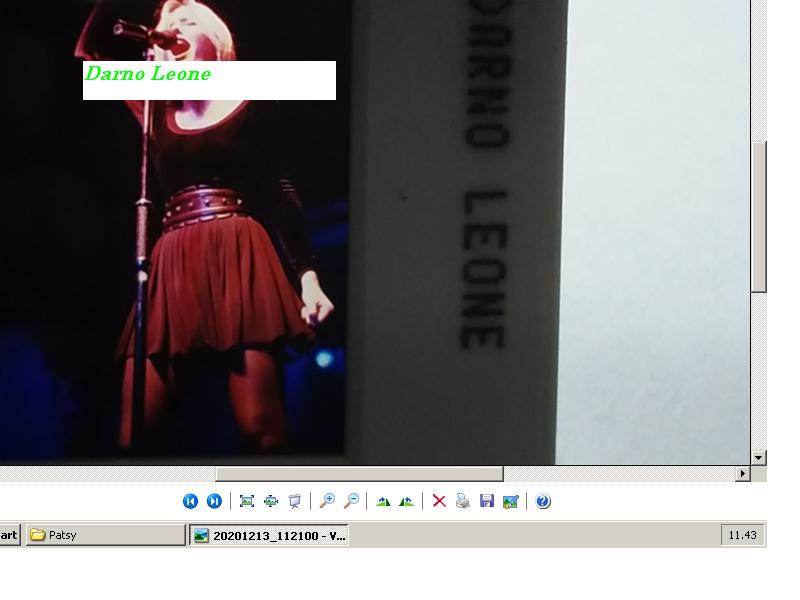The width and height of the screenshot is (800, 600).
Task: Switch to the Patsy folder taskbar button
Action: point(106,535)
